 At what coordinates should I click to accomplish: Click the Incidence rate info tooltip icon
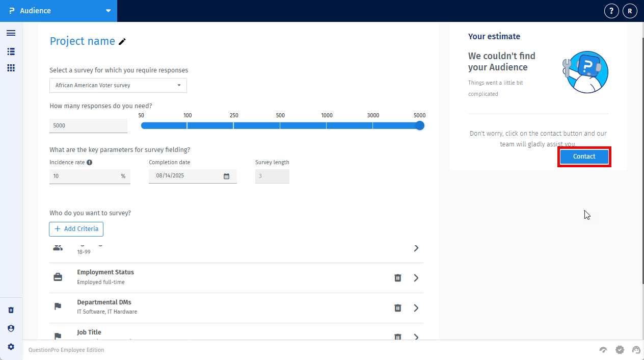[89, 162]
